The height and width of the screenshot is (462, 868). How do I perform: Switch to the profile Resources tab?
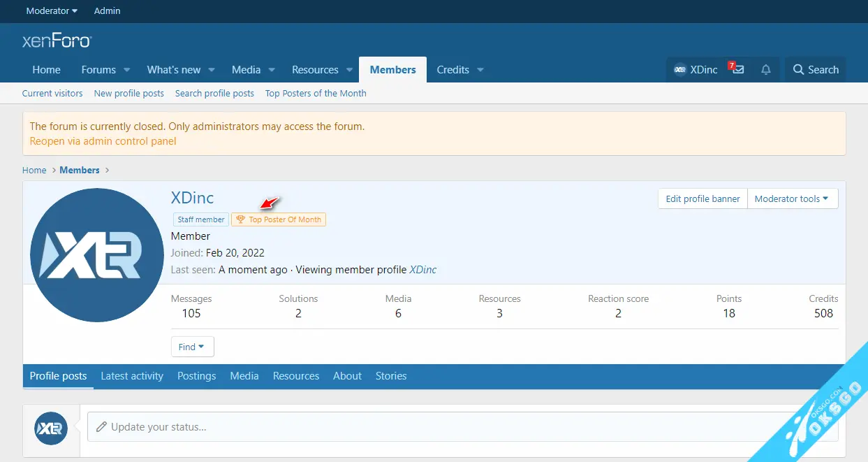[296, 376]
